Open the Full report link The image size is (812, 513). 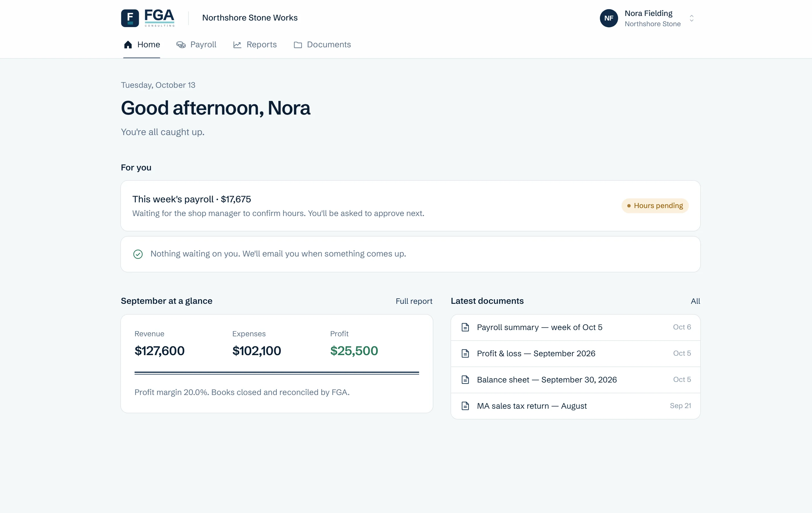(414, 301)
